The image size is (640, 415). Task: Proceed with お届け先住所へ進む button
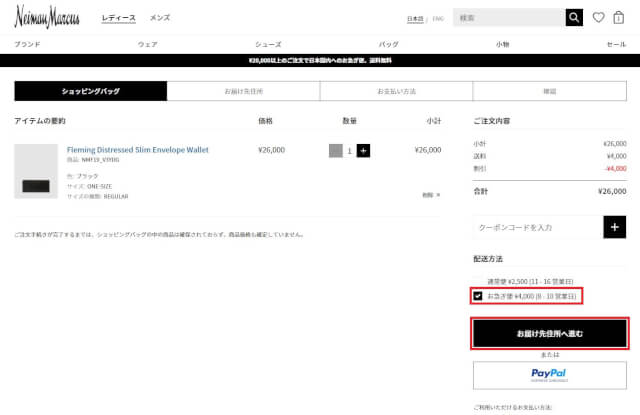[x=550, y=333]
